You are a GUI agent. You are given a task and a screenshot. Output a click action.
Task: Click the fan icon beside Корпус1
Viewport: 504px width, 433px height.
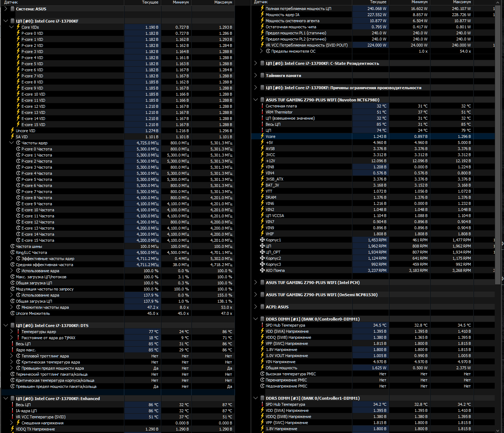pos(262,240)
